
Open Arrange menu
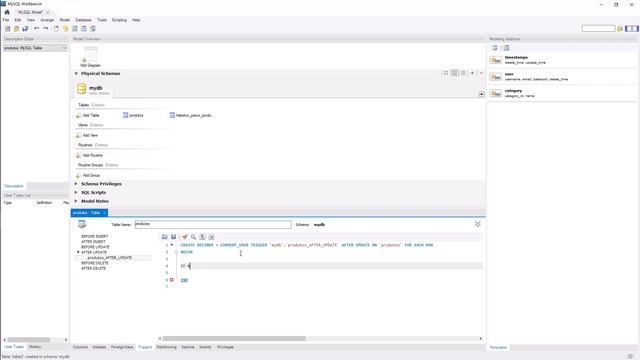(47, 20)
